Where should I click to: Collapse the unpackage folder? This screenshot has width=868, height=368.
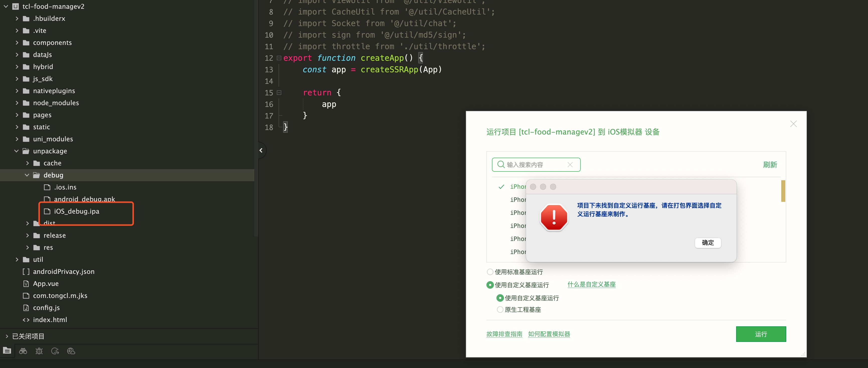click(17, 151)
